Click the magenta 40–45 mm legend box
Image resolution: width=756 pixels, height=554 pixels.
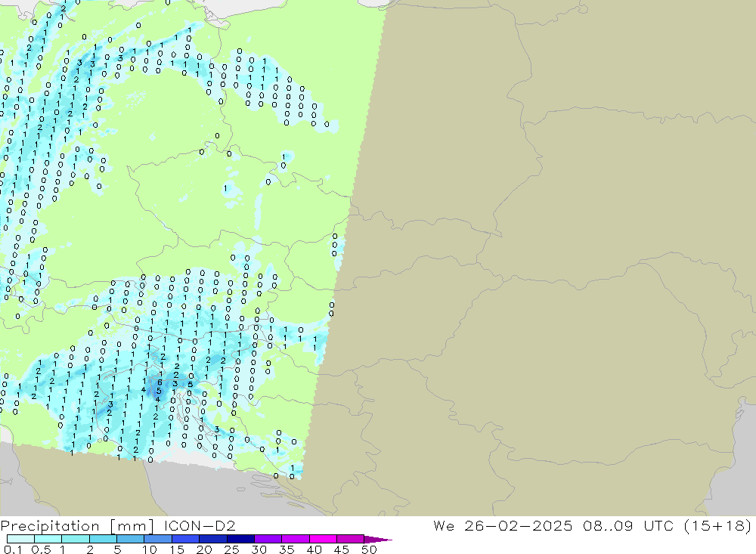point(323,539)
